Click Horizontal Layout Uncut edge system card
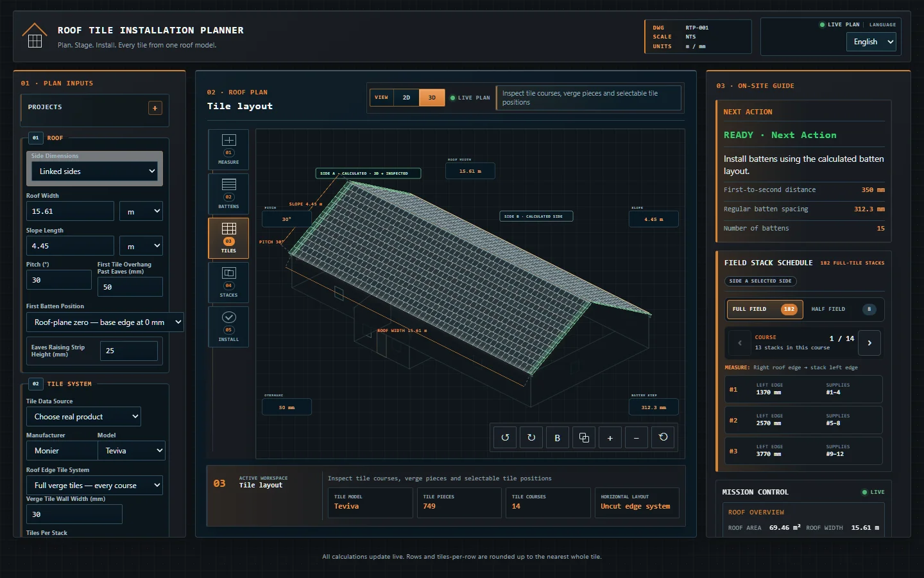The width and height of the screenshot is (924, 578). (x=637, y=502)
